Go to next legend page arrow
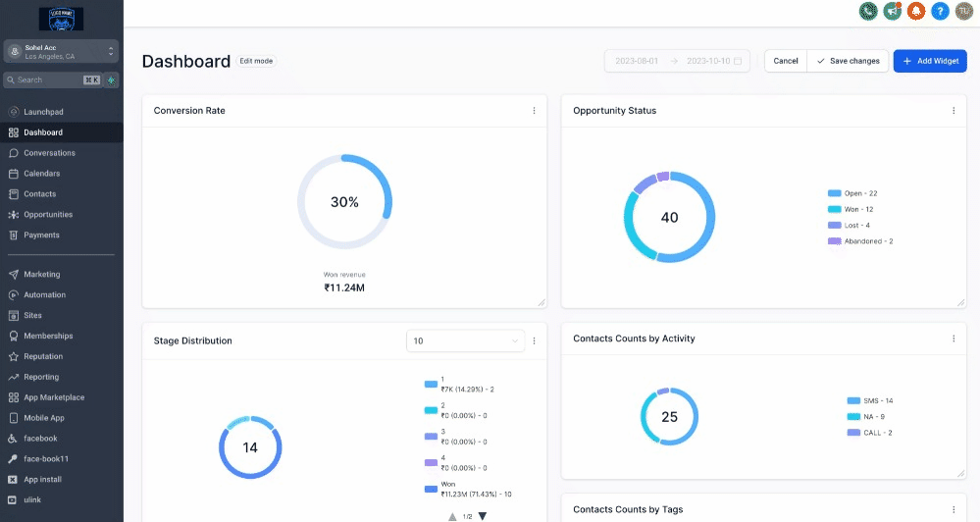The width and height of the screenshot is (980, 522). [483, 516]
